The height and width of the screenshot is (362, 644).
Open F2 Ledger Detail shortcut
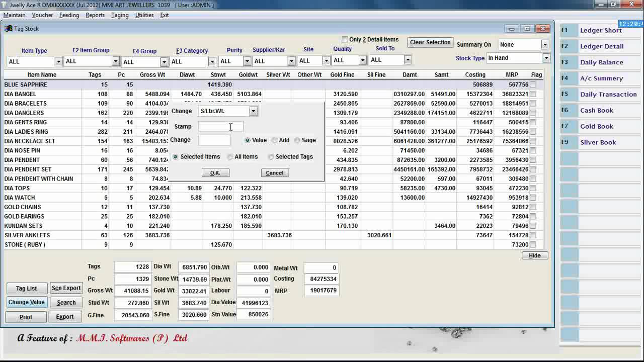(601, 46)
